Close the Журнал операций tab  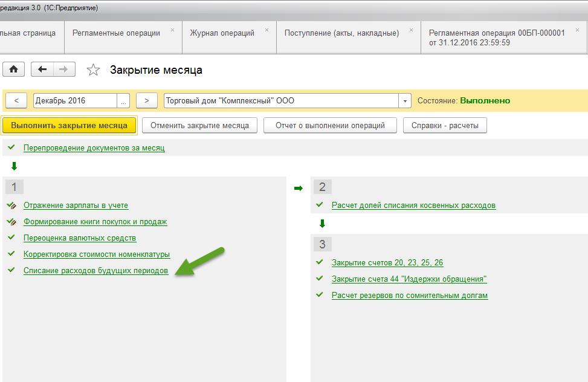point(267,30)
